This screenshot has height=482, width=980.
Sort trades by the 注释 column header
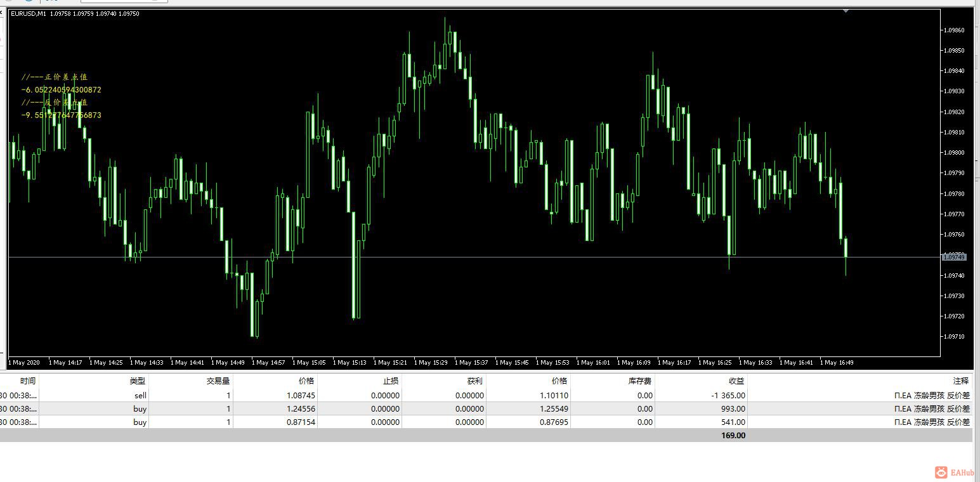[x=961, y=381]
